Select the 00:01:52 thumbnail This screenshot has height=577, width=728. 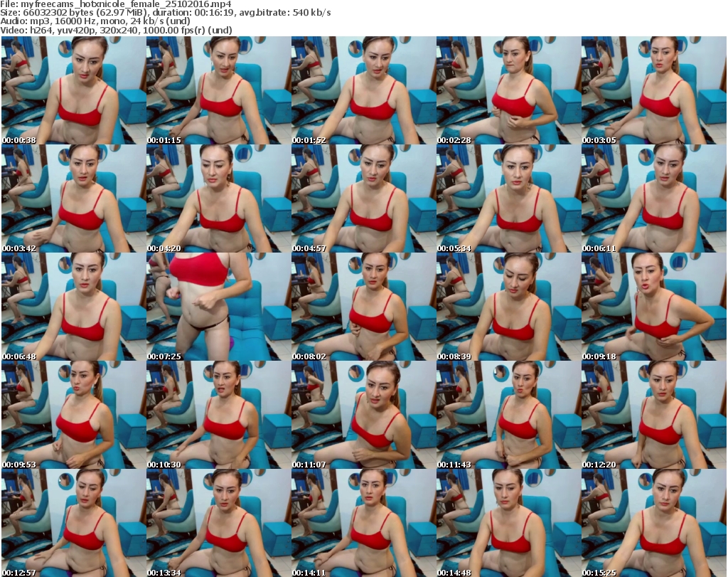point(363,90)
